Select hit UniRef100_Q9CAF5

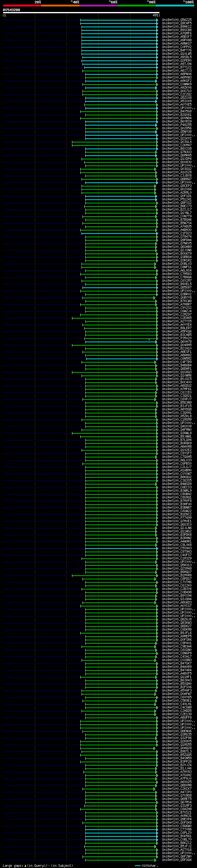pos(177,23)
